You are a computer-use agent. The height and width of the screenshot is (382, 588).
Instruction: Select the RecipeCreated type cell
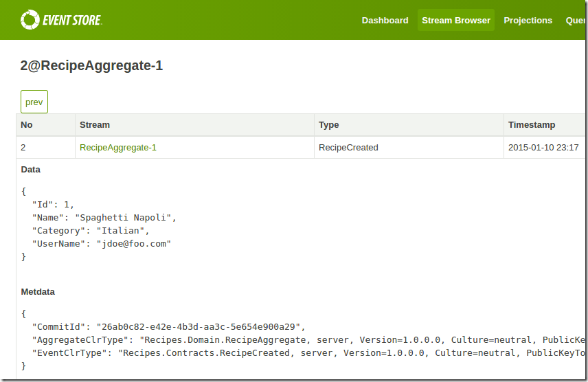tap(409, 148)
